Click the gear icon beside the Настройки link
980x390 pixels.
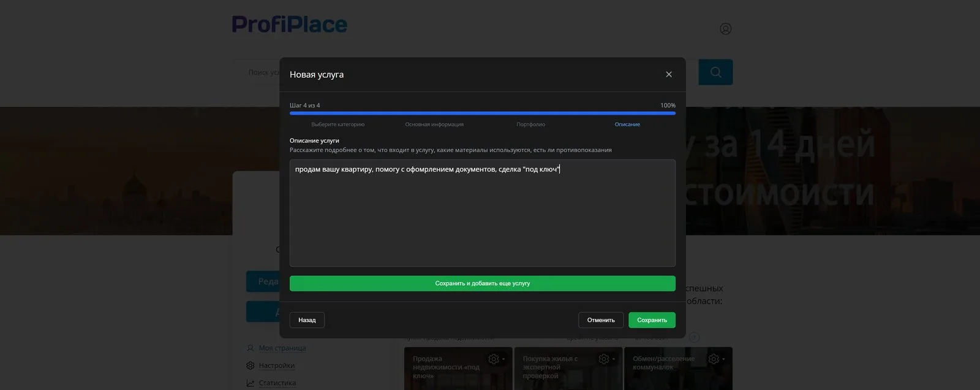click(250, 365)
